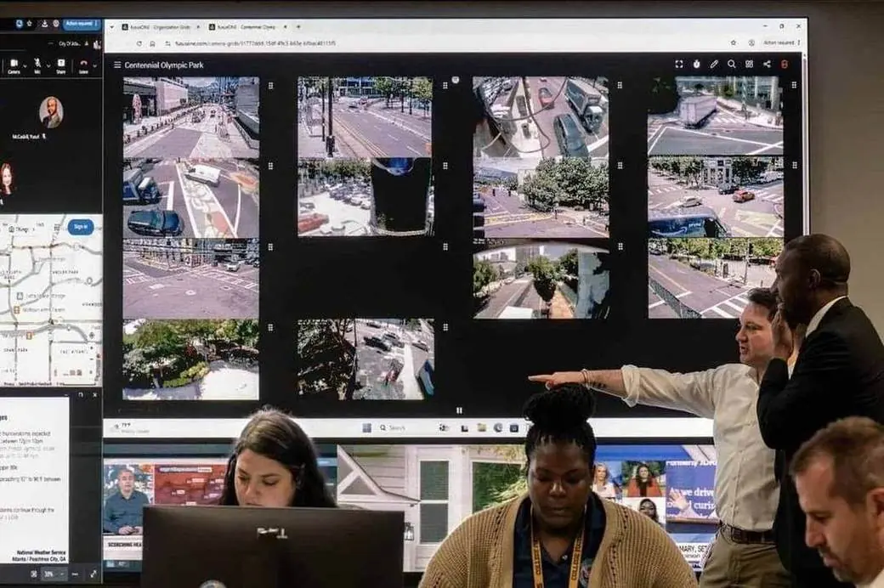Open options handle of overhead truck camera
Image resolution: width=884 pixels, height=588 pixels.
pyautogui.click(x=620, y=86)
